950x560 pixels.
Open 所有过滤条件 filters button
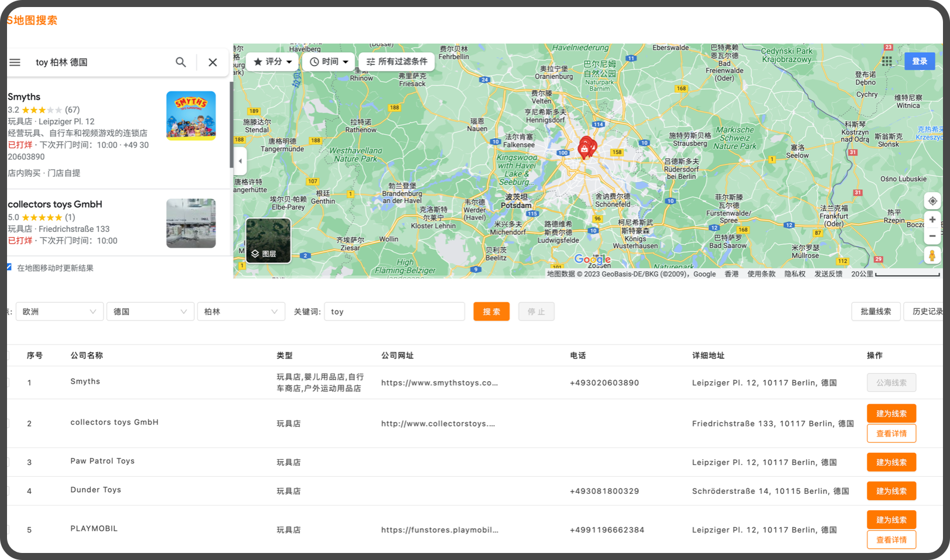[x=397, y=62]
